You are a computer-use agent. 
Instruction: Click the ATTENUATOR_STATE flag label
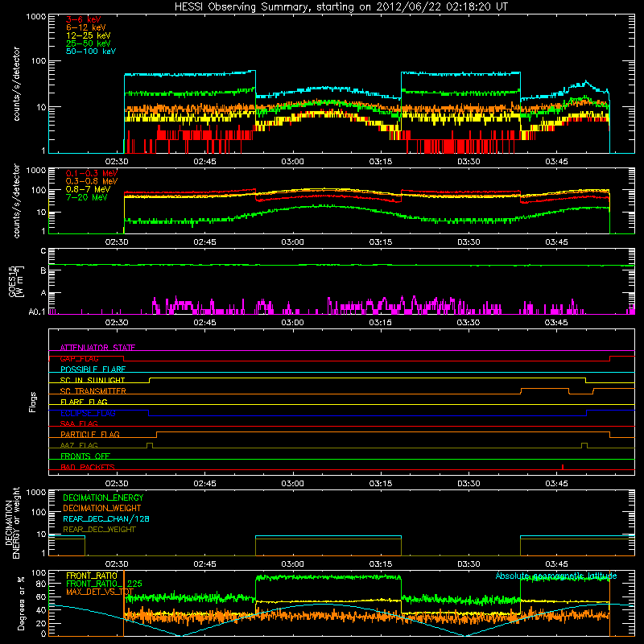(x=97, y=348)
